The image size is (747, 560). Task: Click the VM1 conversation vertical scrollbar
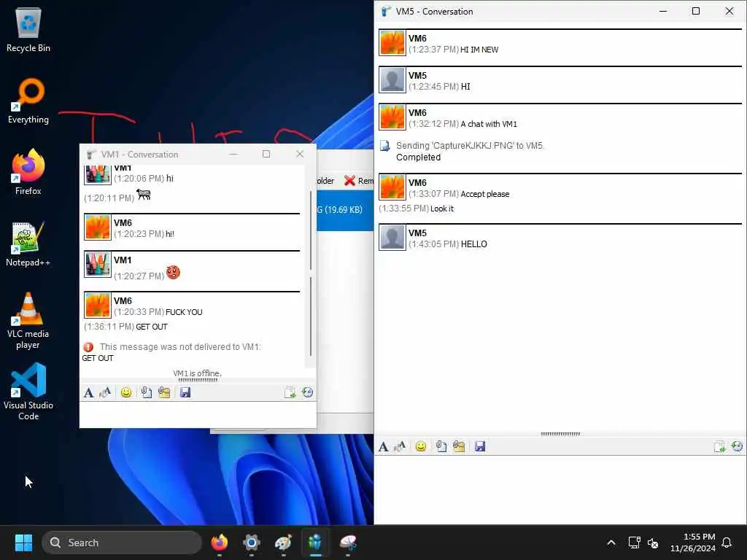(x=311, y=273)
